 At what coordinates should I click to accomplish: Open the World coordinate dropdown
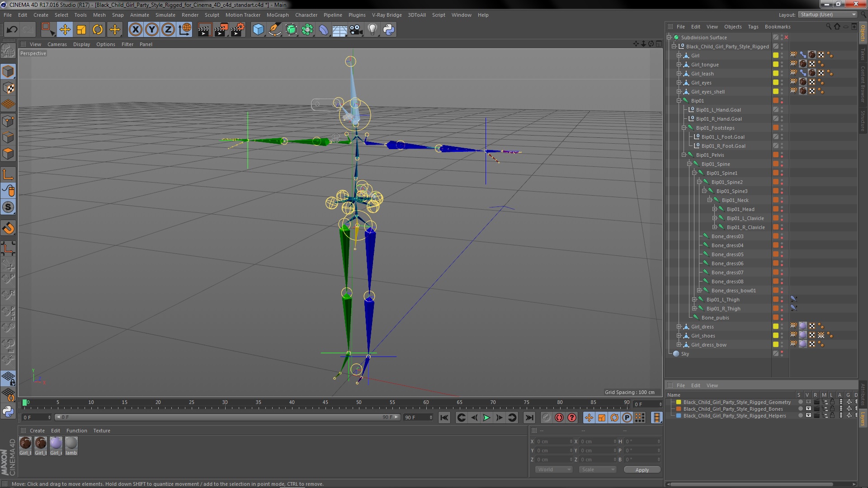(x=554, y=469)
